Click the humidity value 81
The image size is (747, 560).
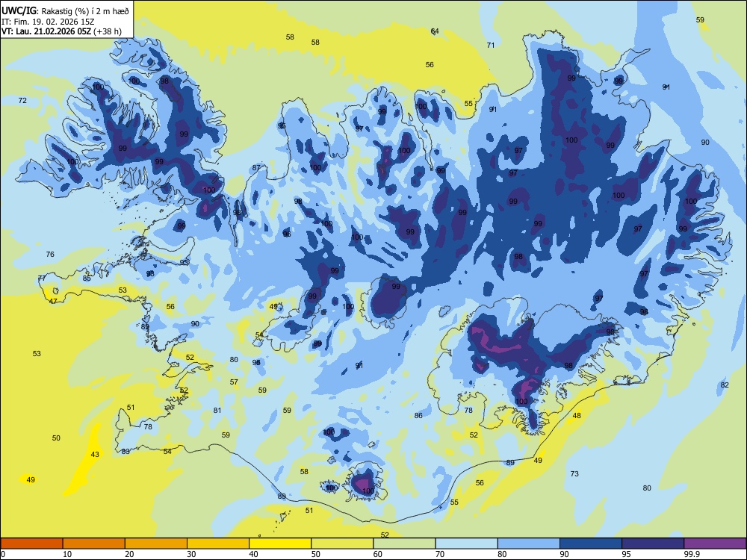pos(217,411)
